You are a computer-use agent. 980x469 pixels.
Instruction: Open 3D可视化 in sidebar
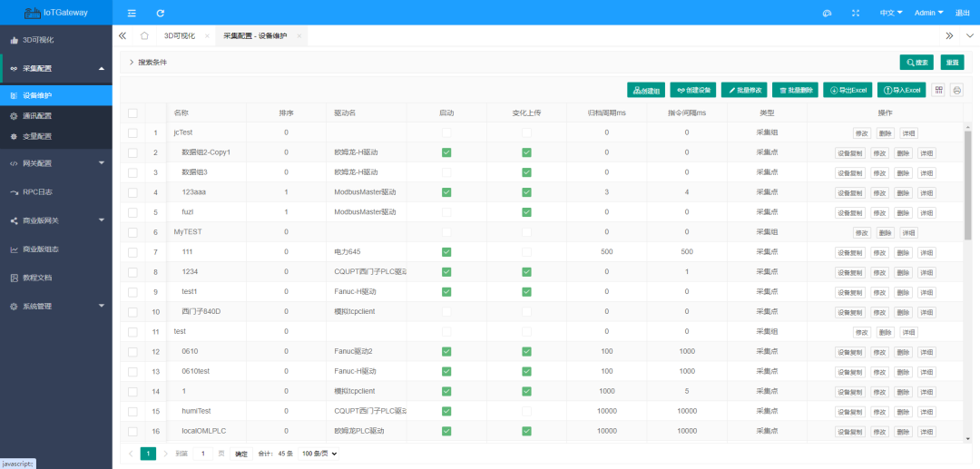pos(56,40)
